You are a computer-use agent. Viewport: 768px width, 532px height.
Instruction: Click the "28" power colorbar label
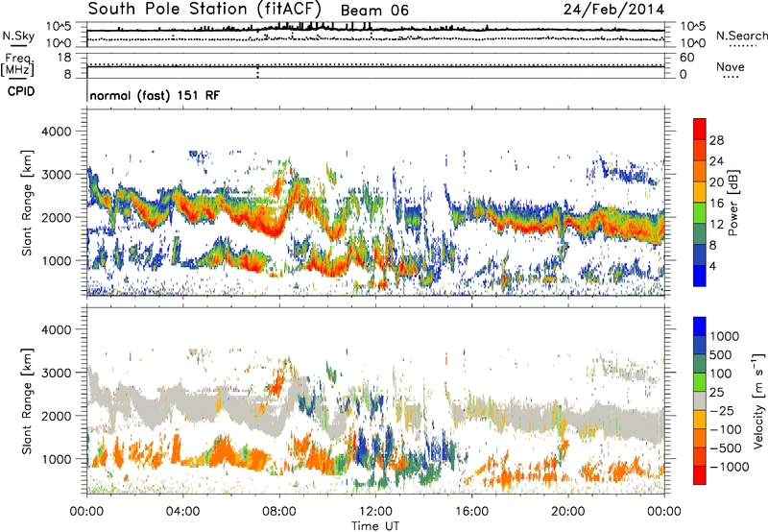pos(716,140)
